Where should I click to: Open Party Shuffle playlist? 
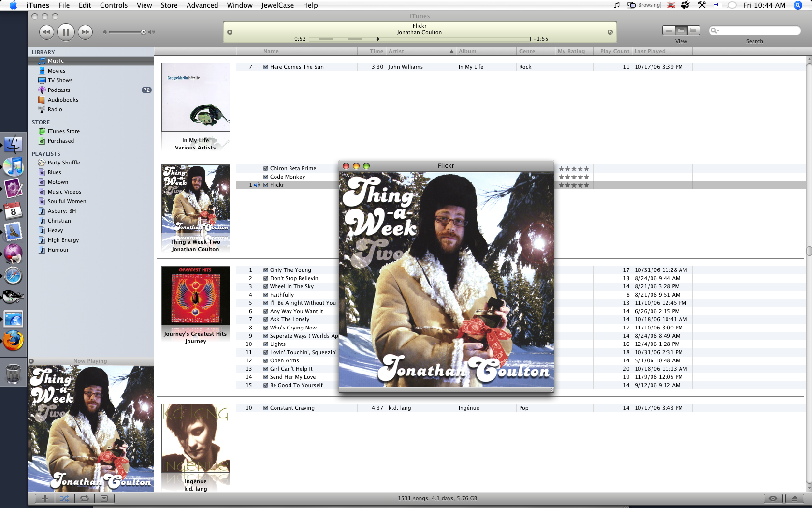point(91,163)
